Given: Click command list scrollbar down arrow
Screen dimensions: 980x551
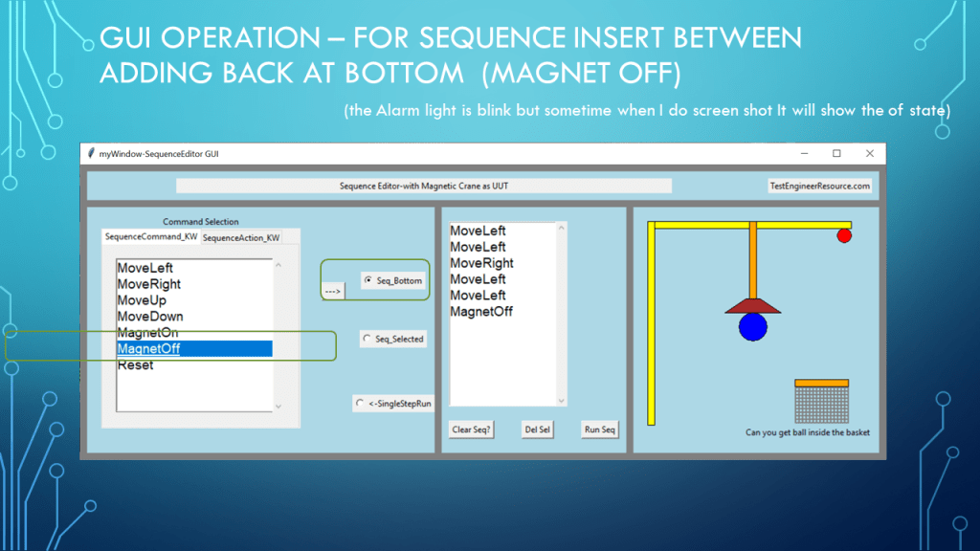Looking at the screenshot, I should pyautogui.click(x=278, y=406).
